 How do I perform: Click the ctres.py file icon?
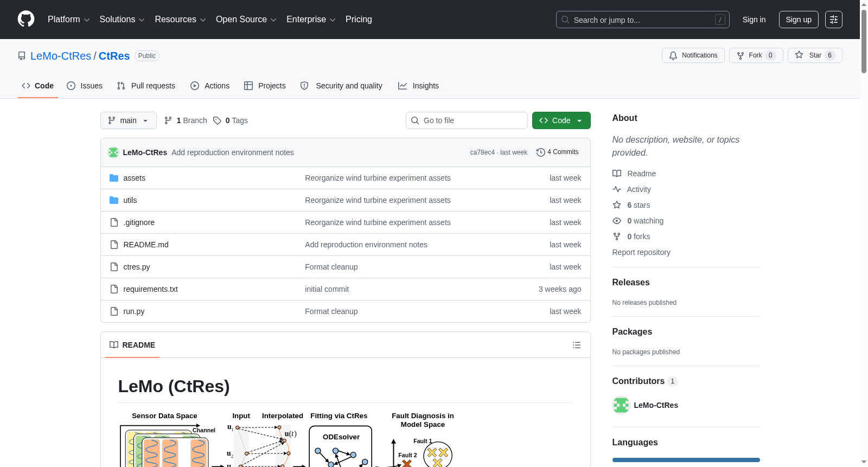(x=114, y=267)
